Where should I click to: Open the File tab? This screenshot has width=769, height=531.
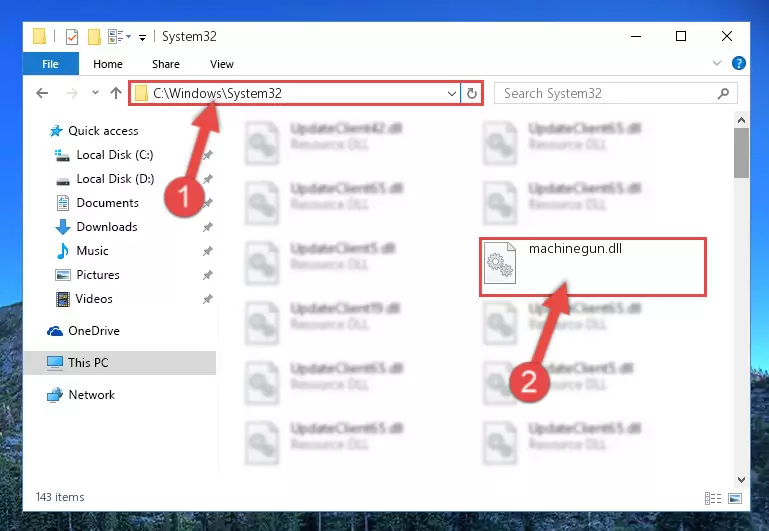tap(51, 64)
